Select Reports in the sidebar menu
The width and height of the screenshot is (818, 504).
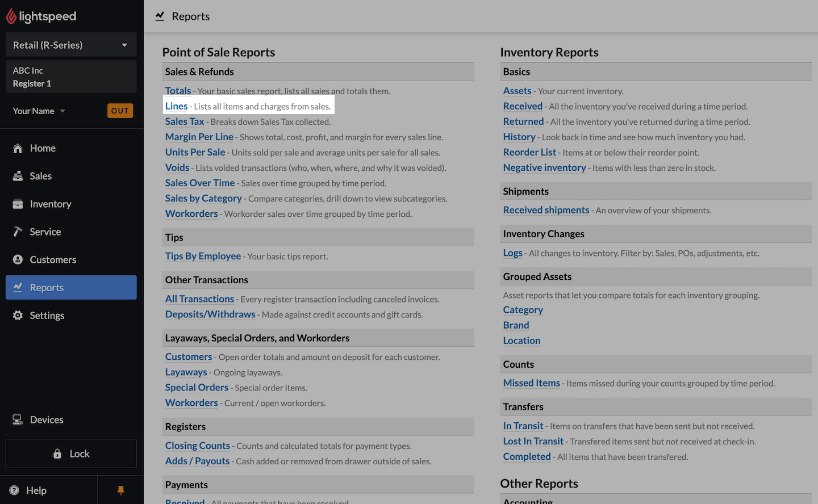point(70,288)
